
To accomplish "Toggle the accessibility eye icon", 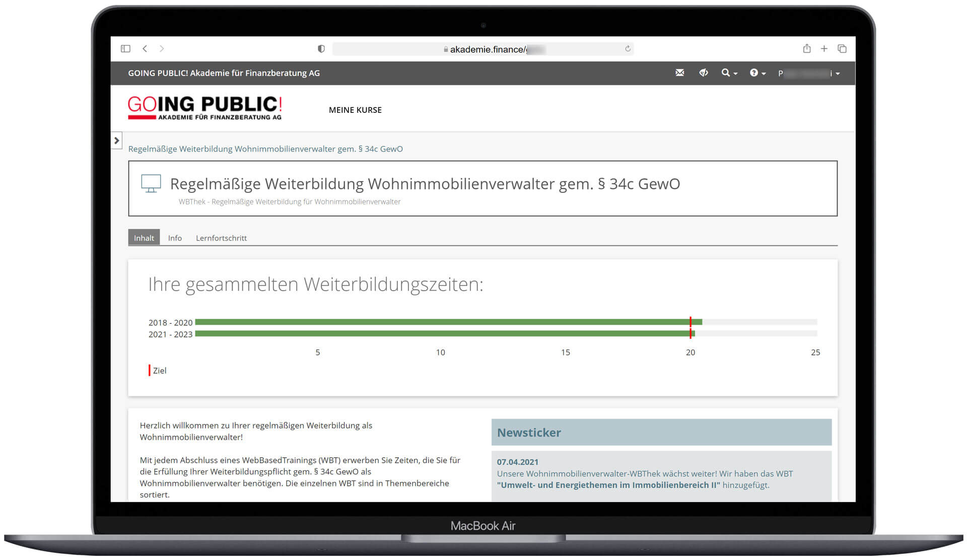I will (704, 73).
